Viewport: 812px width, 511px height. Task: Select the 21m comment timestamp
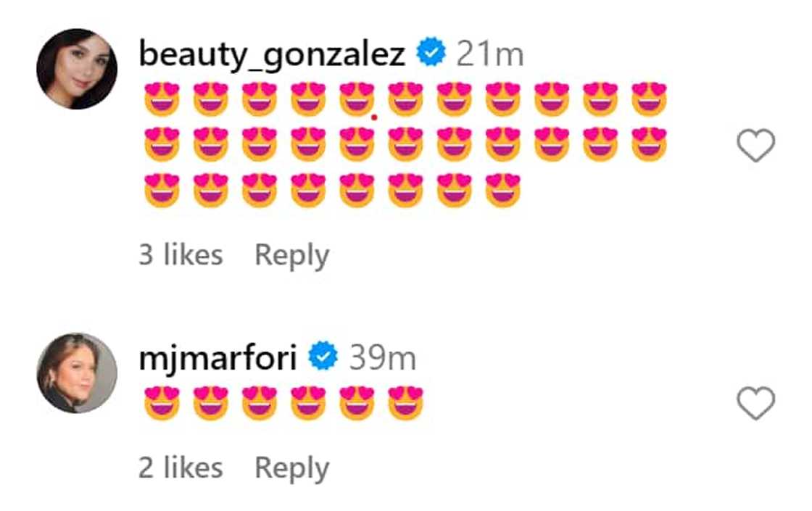(489, 55)
